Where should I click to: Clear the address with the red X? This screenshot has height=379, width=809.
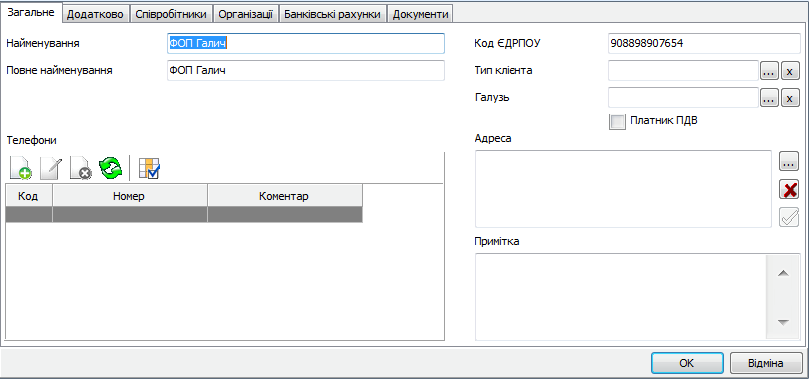pyautogui.click(x=789, y=190)
